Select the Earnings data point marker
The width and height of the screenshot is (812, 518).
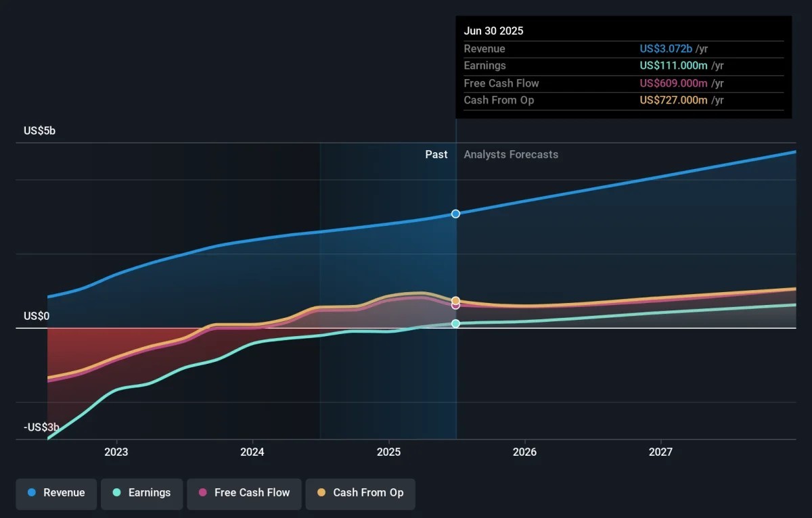455,324
